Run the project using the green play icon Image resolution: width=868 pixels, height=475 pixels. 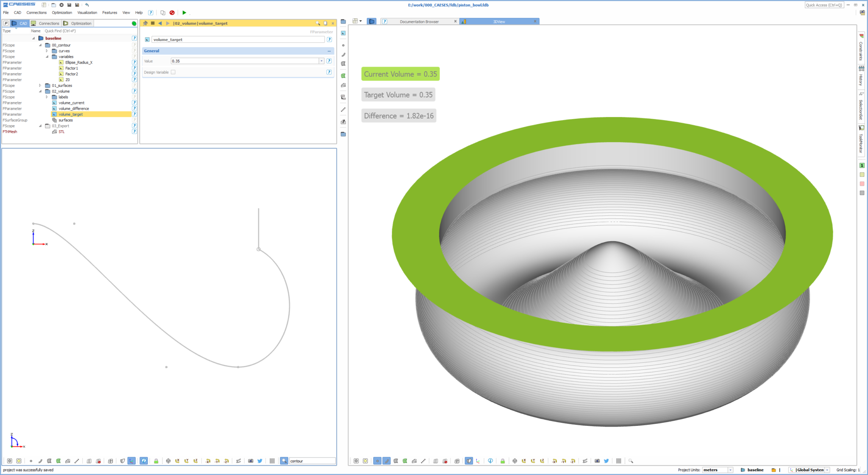(184, 13)
